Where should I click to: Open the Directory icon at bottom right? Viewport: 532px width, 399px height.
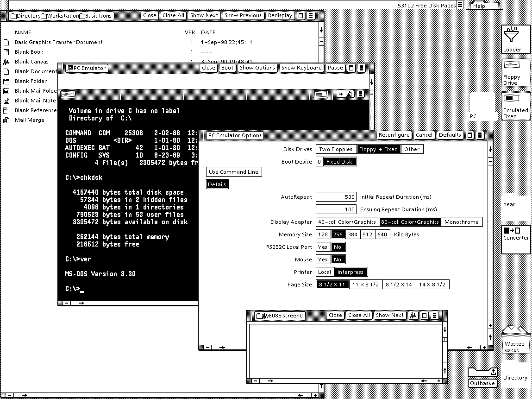tap(515, 375)
